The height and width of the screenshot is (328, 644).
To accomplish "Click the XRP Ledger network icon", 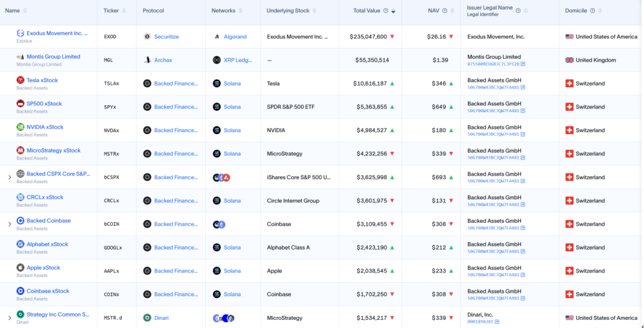I will (217, 60).
